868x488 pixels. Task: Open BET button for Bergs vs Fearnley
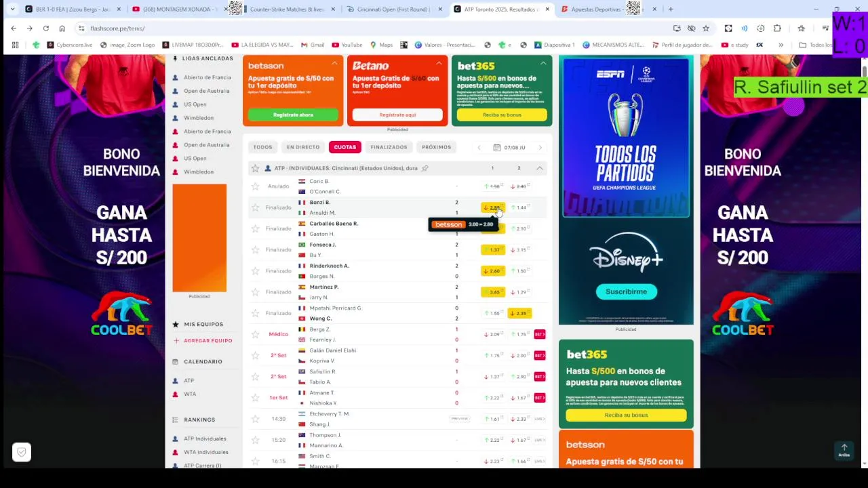point(540,334)
